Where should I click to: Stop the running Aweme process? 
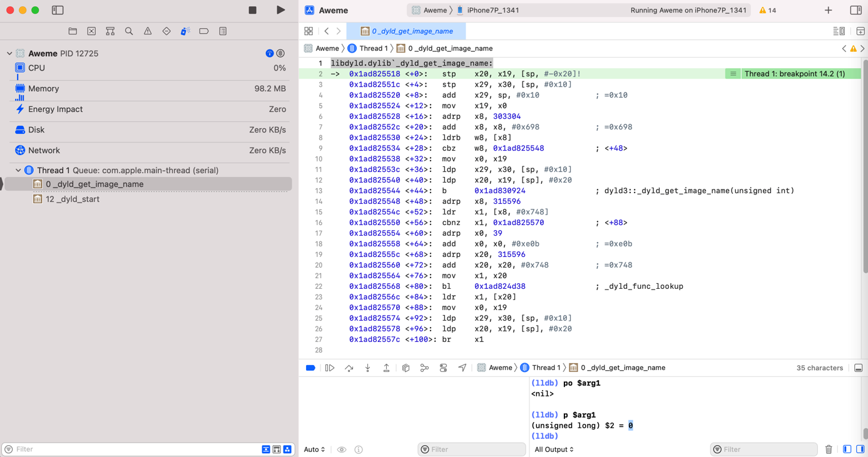tap(252, 10)
